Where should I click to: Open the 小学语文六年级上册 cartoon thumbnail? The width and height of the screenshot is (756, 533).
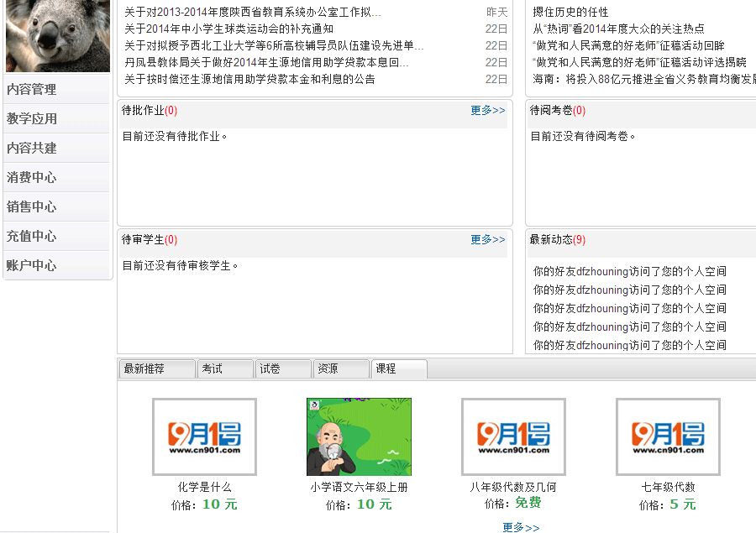[359, 436]
